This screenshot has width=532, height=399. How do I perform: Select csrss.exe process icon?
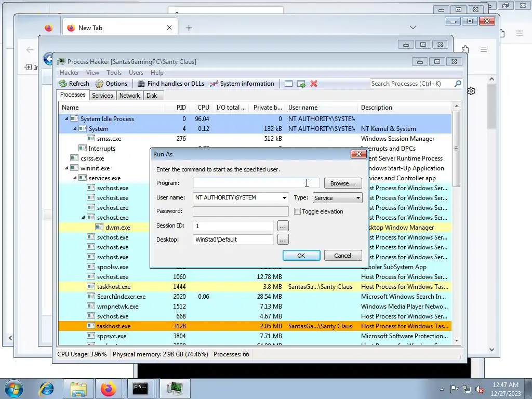tap(74, 158)
